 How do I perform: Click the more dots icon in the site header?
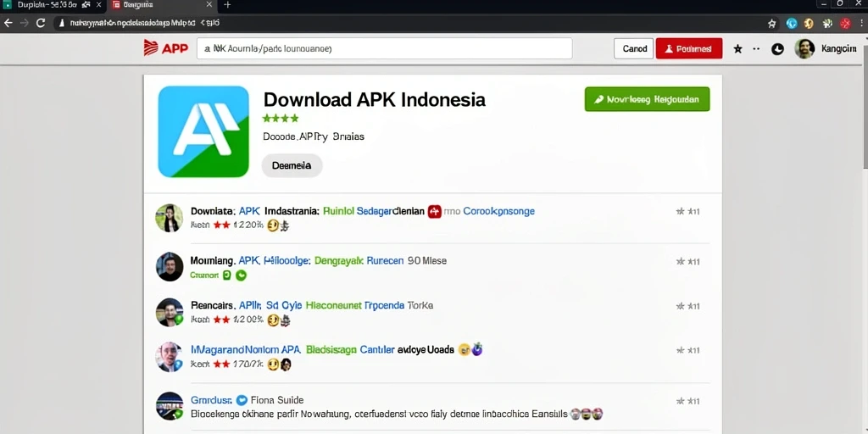pos(756,48)
